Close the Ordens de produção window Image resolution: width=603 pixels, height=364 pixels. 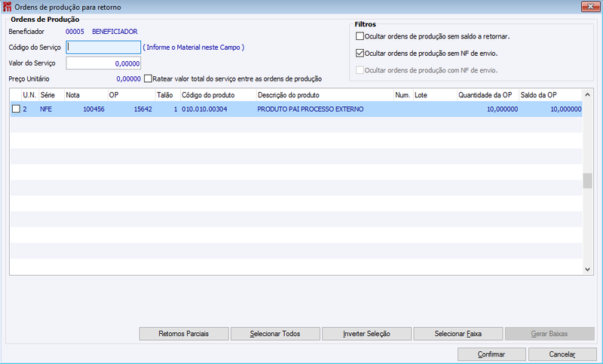click(590, 6)
